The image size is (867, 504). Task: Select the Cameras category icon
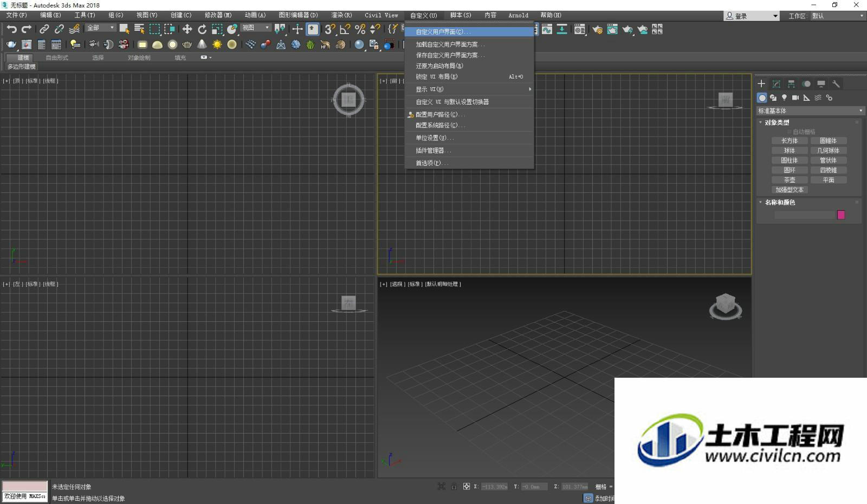[x=795, y=98]
